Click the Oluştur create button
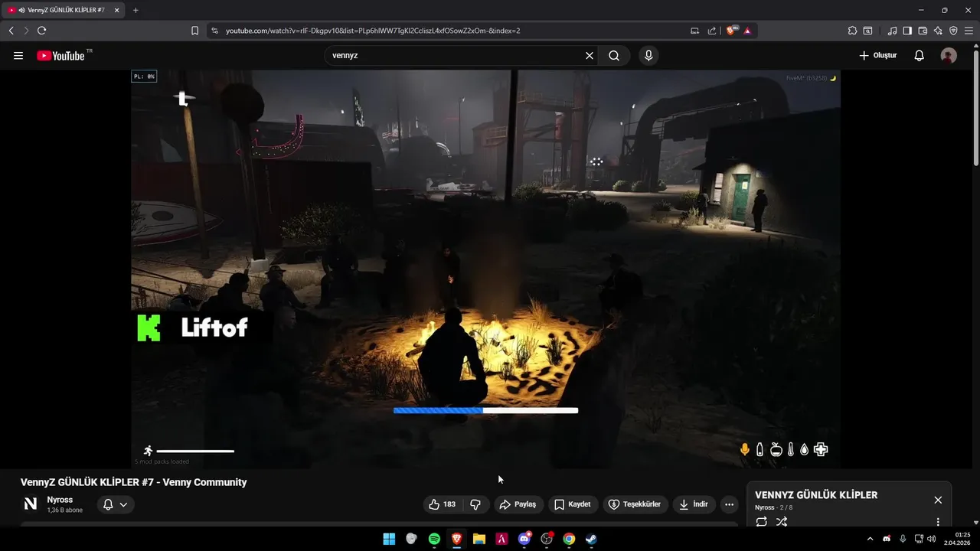The image size is (980, 551). [878, 55]
